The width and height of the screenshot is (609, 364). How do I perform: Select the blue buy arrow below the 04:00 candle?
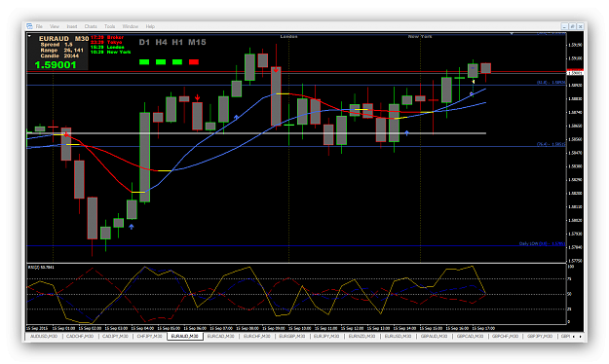(x=132, y=227)
